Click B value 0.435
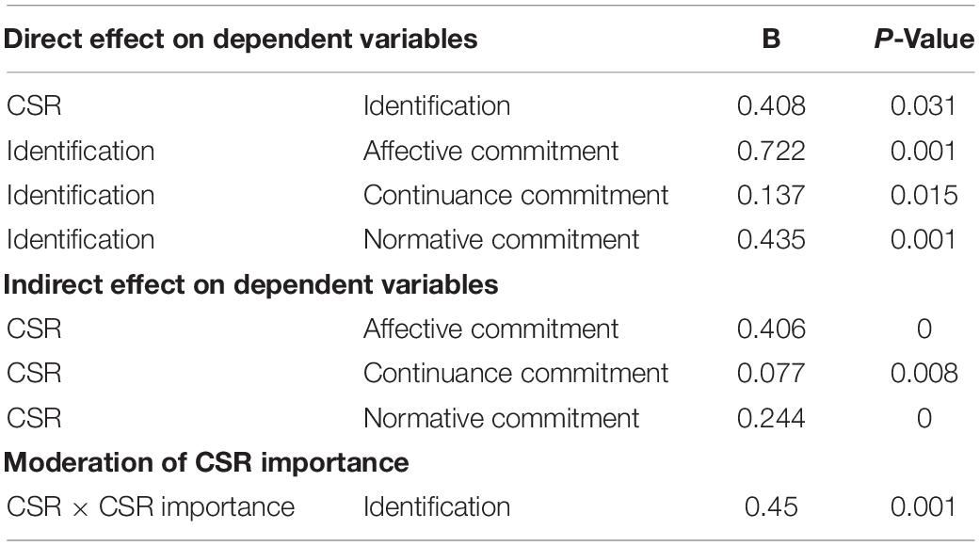 coord(771,239)
